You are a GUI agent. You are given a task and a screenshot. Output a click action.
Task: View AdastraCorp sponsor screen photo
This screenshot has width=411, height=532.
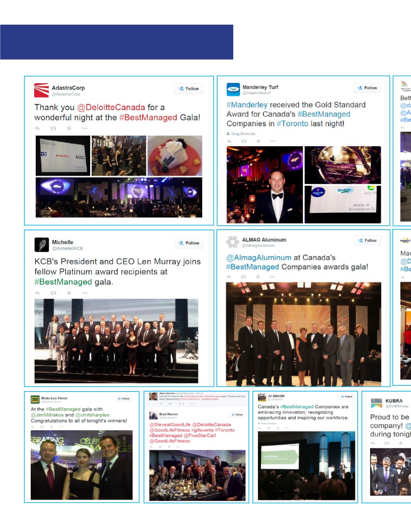63,155
